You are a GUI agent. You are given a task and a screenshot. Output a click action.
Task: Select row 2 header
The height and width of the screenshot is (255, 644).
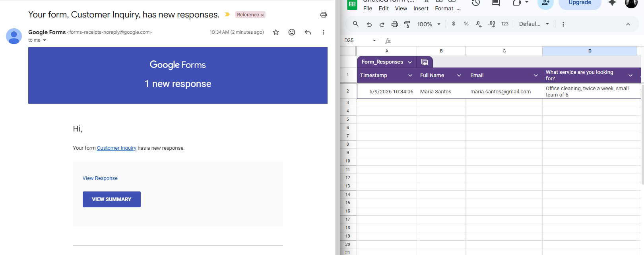coord(348,91)
